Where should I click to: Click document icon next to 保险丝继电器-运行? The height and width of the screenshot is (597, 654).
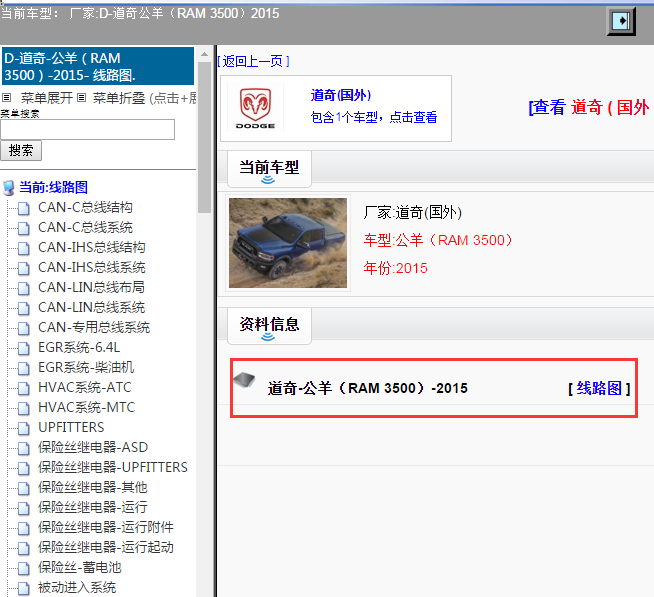coord(24,508)
